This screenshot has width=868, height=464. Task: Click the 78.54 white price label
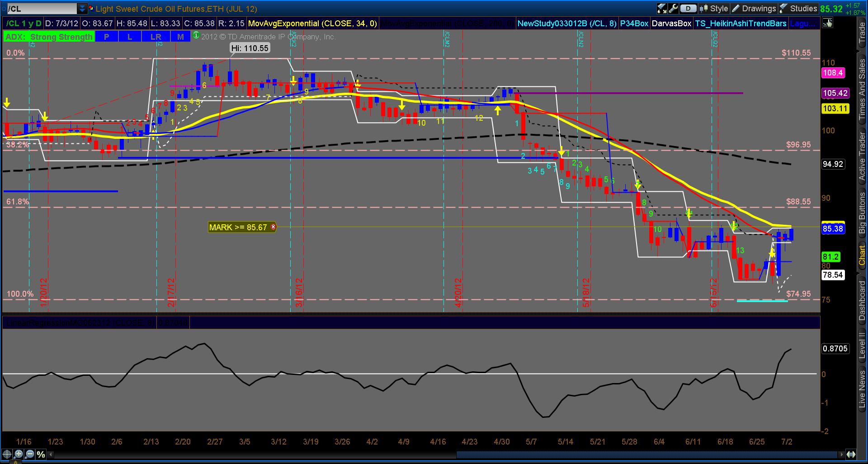[x=833, y=275]
